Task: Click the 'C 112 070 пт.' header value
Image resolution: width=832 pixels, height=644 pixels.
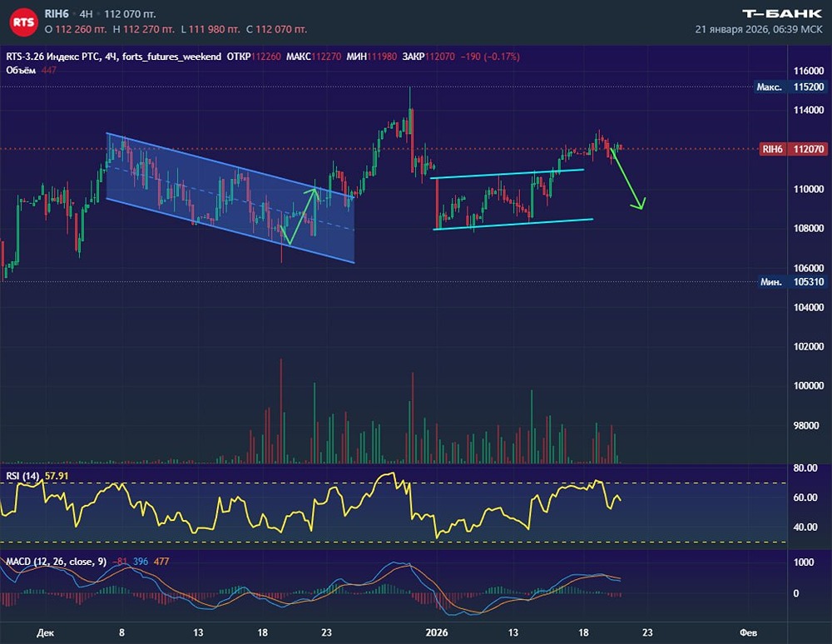Action: 276,29
